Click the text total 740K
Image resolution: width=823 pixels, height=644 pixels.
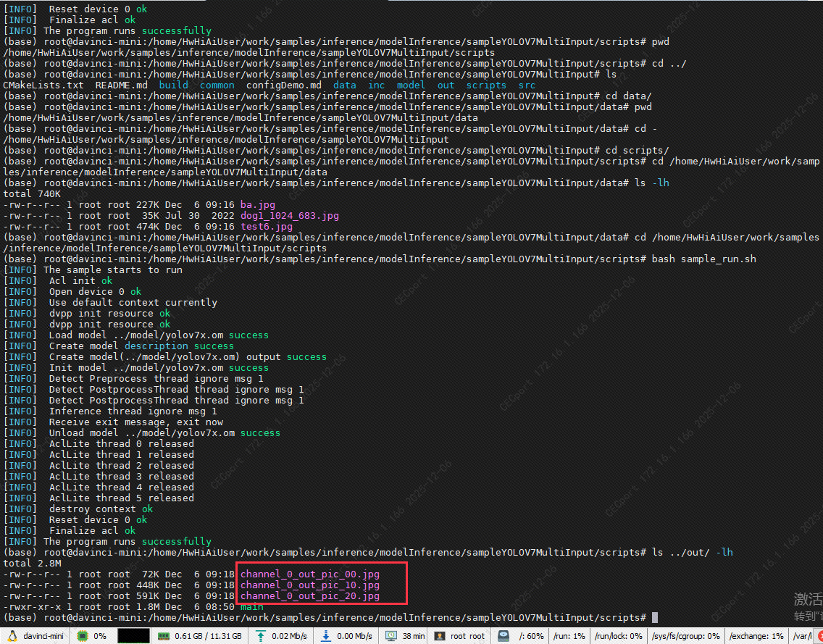click(x=32, y=194)
